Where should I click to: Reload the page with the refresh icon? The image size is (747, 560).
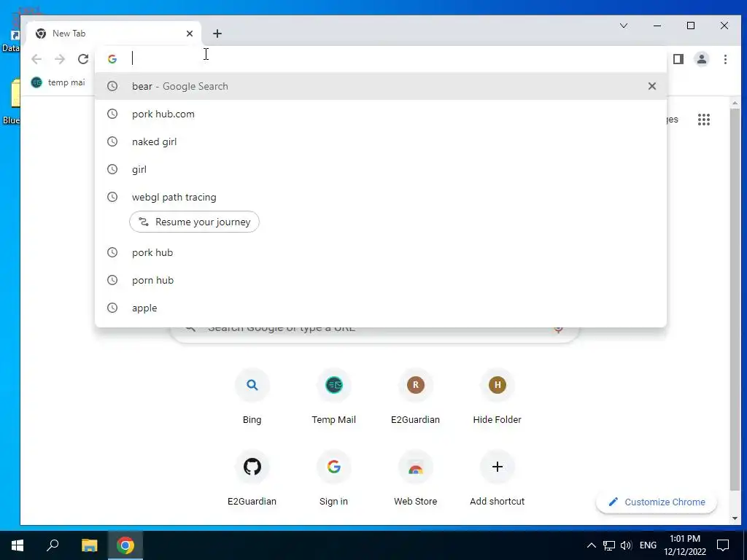(x=83, y=59)
